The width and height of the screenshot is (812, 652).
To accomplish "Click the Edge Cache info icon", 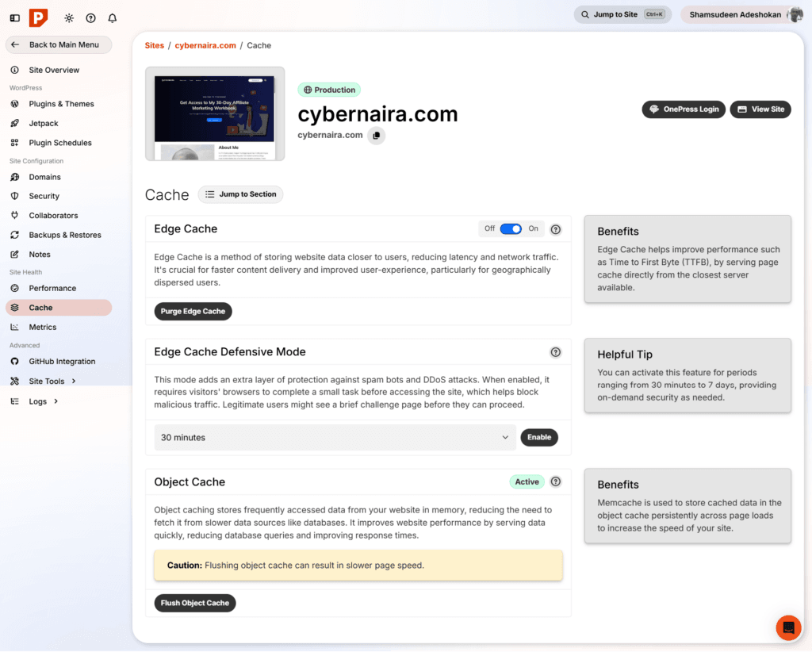I will [555, 228].
